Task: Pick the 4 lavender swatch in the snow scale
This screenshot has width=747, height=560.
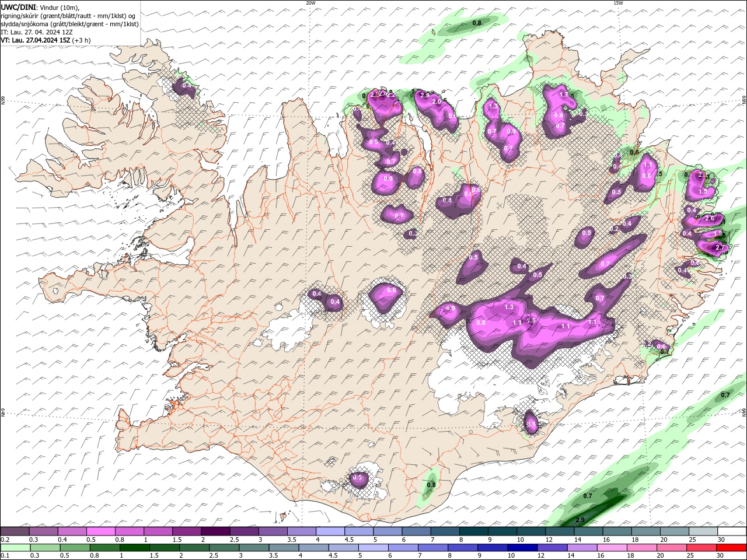Action: pyautogui.click(x=329, y=531)
